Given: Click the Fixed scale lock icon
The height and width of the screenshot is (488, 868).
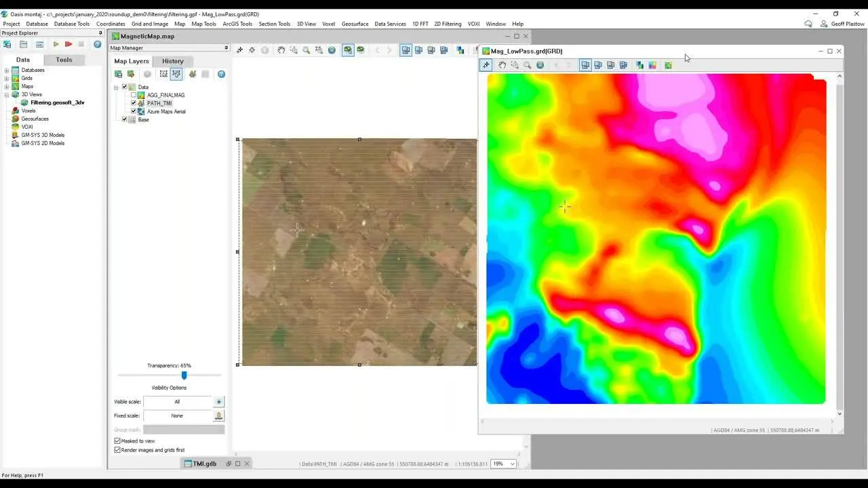Looking at the screenshot, I should pos(218,415).
